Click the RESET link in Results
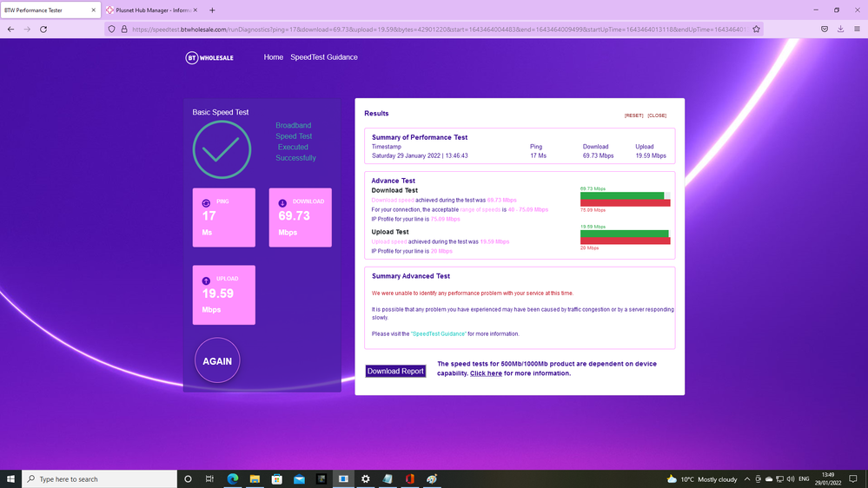 pos(633,115)
